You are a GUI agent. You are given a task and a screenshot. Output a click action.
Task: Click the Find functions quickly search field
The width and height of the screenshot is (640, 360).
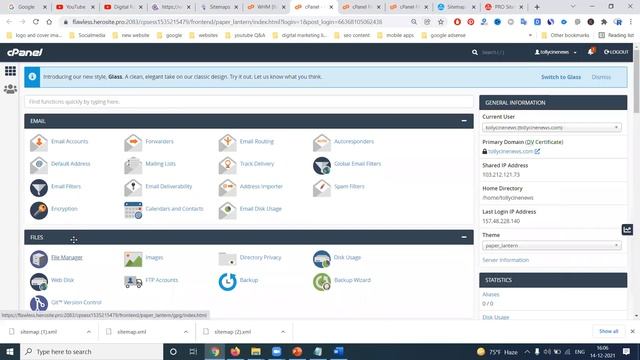tap(249, 102)
